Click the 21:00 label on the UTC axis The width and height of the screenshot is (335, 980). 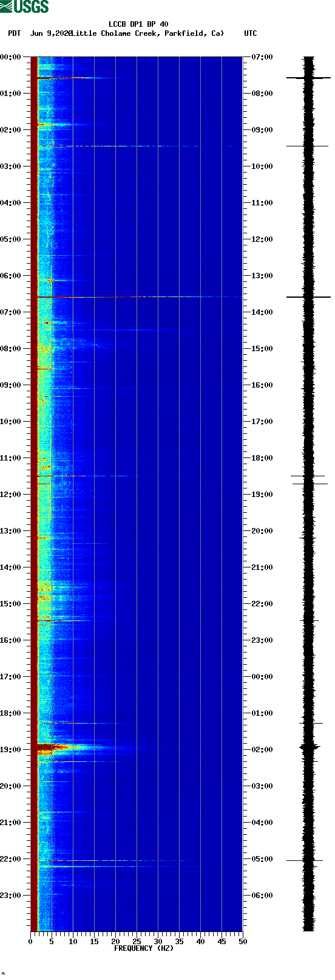[262, 567]
